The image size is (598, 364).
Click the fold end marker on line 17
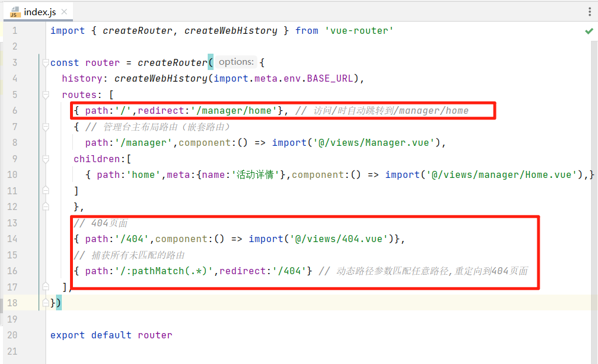click(x=46, y=286)
